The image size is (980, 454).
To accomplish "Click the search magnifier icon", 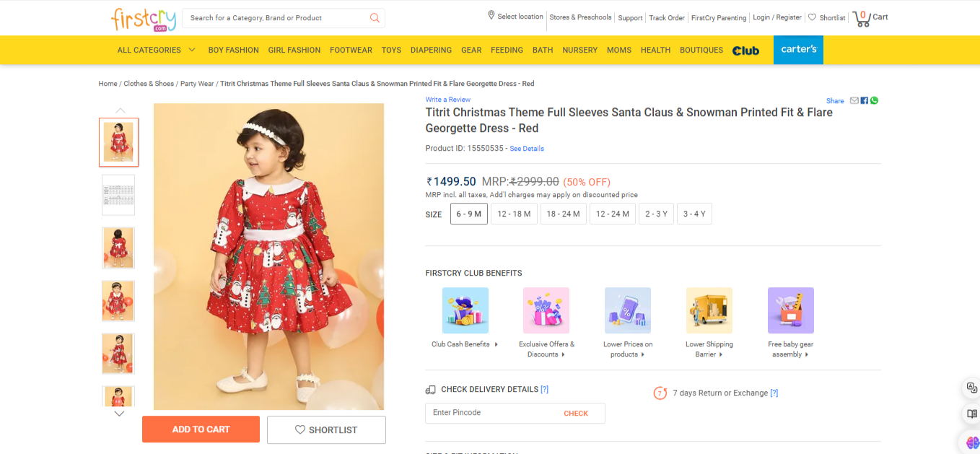I will [x=375, y=18].
